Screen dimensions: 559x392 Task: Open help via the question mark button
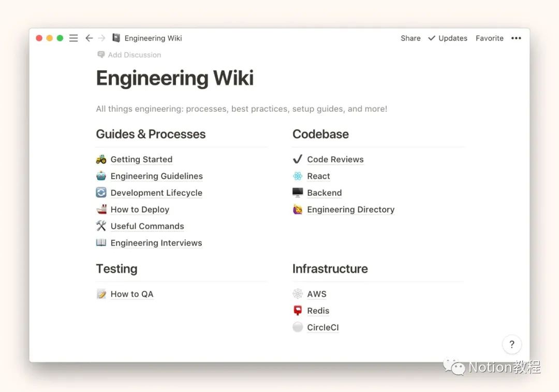[512, 344]
